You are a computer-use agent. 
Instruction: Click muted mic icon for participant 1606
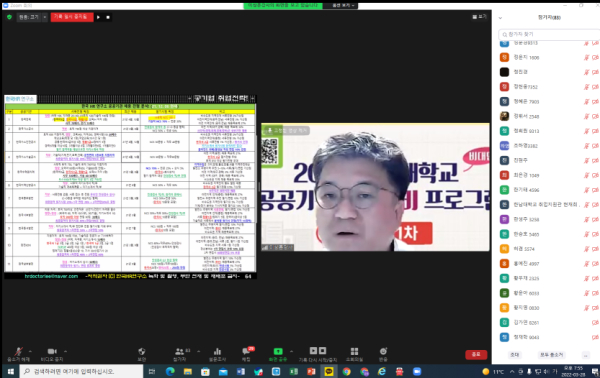click(x=586, y=57)
